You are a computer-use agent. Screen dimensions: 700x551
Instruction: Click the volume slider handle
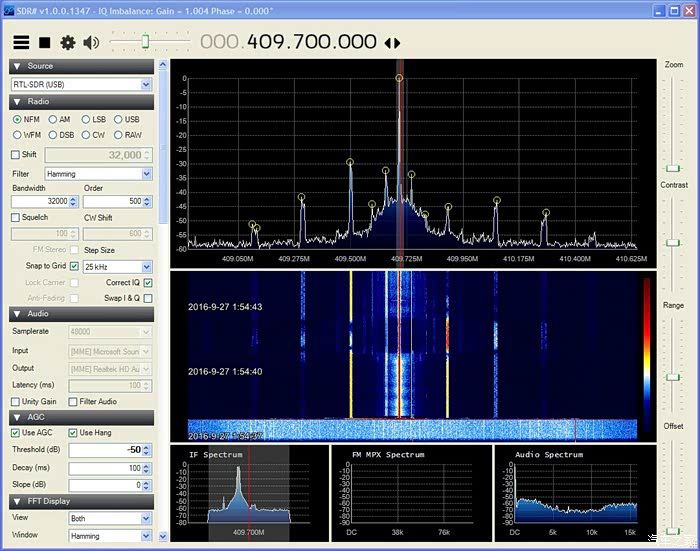pyautogui.click(x=145, y=42)
